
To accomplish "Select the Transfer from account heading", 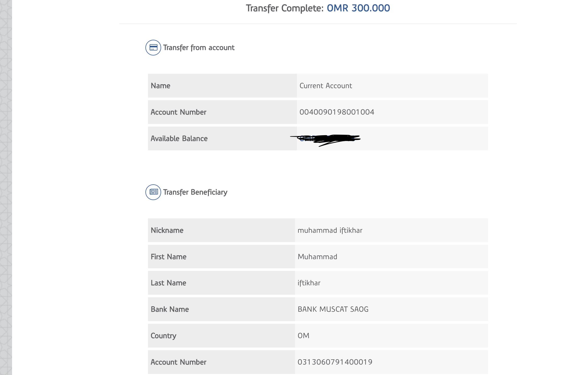I will click(x=199, y=48).
